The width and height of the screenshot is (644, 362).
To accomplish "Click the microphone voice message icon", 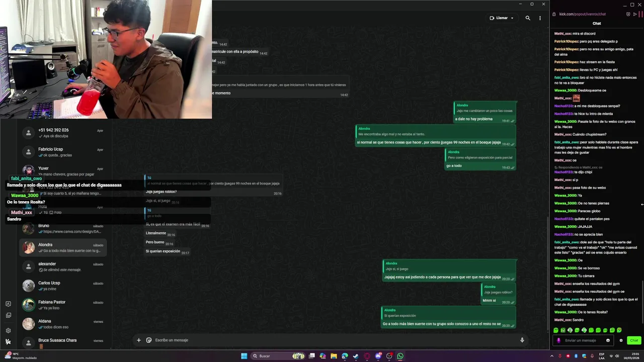I will pos(522,340).
